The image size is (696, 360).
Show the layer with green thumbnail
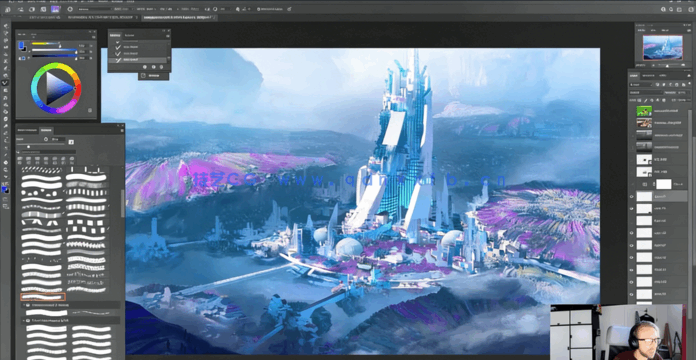632,111
